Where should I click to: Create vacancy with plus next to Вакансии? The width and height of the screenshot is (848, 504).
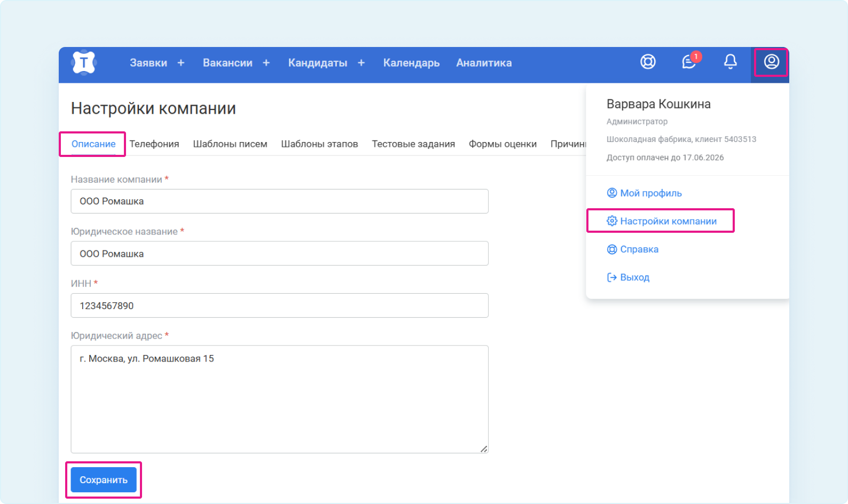click(x=266, y=63)
